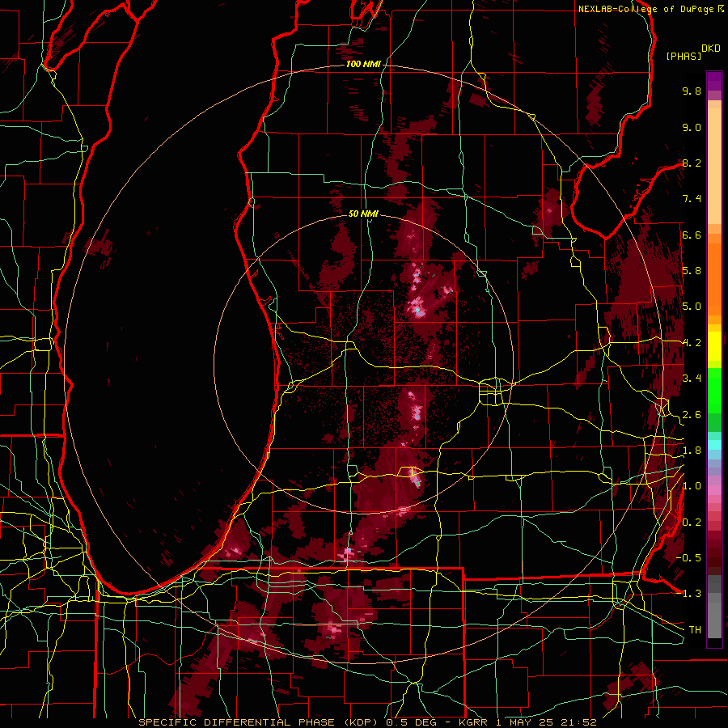Click the 5.0 scale value
The width and height of the screenshot is (728, 728).
pyautogui.click(x=692, y=307)
